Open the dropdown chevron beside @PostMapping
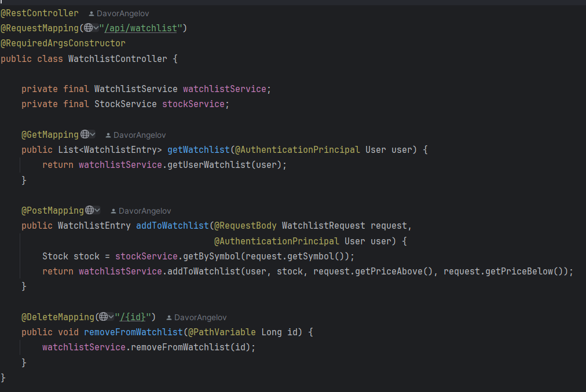The width and height of the screenshot is (586, 392). point(97,211)
